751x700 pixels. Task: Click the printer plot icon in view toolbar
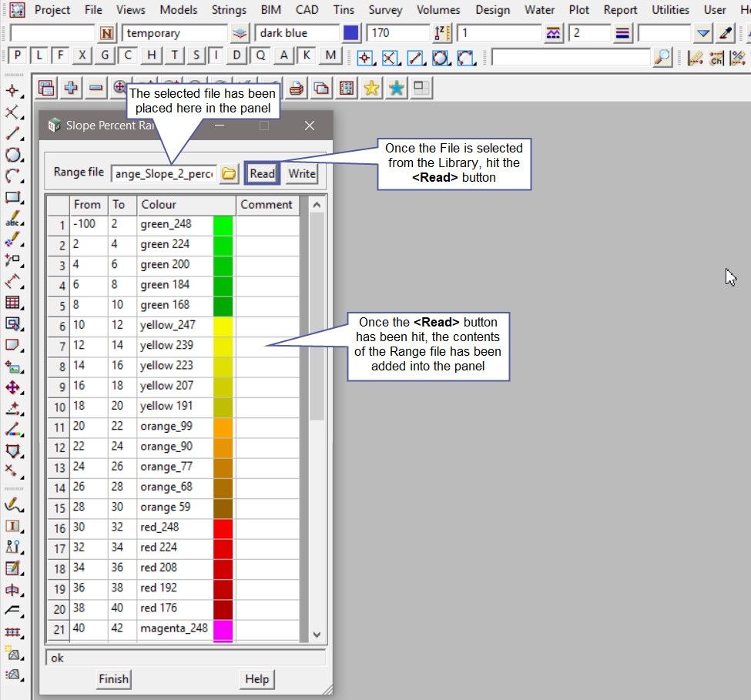[296, 89]
